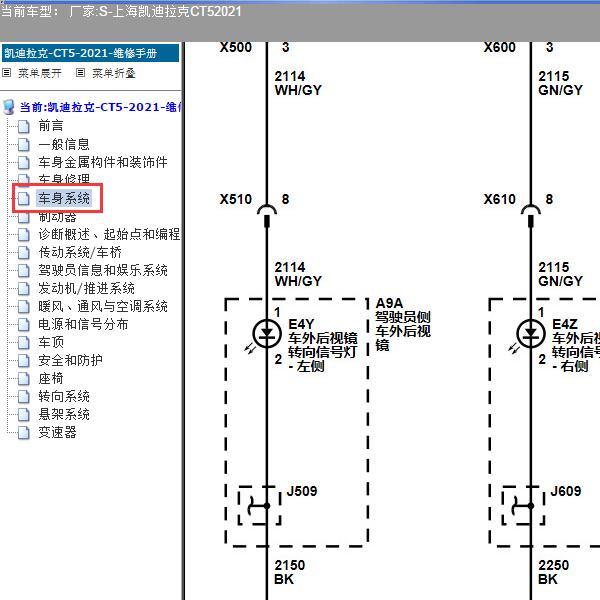Click connector label X600 in the diagram
This screenshot has height=600, width=600.
point(500,47)
